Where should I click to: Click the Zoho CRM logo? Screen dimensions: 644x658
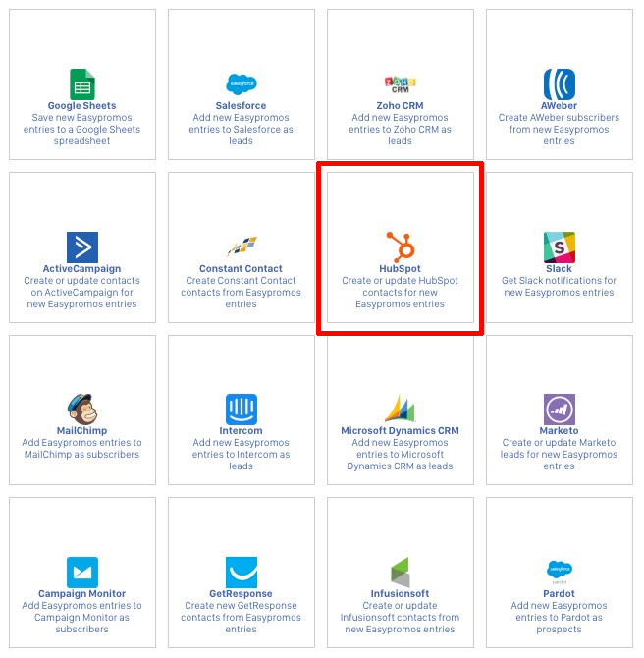(401, 84)
